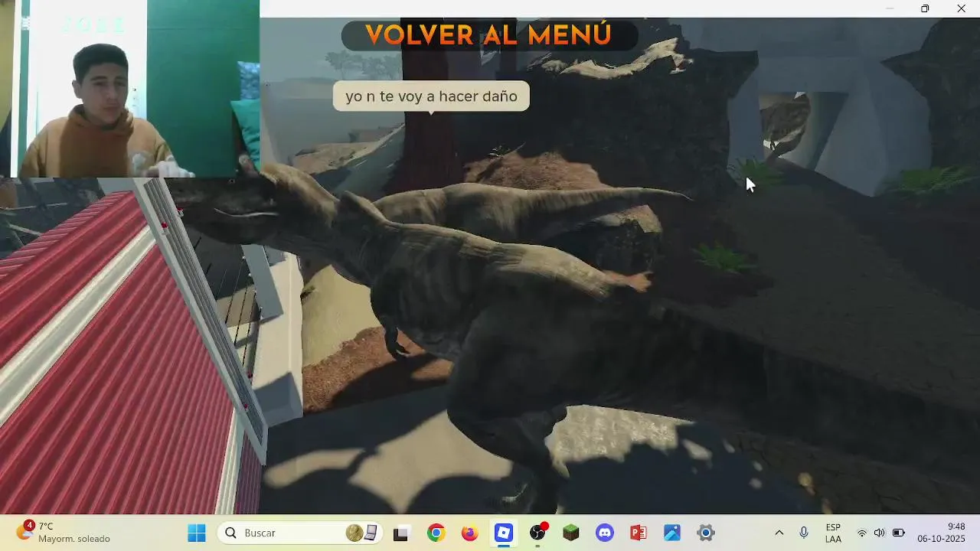Open the weather widget showing 7°C
Screen dimensions: 980x551
click(x=64, y=533)
